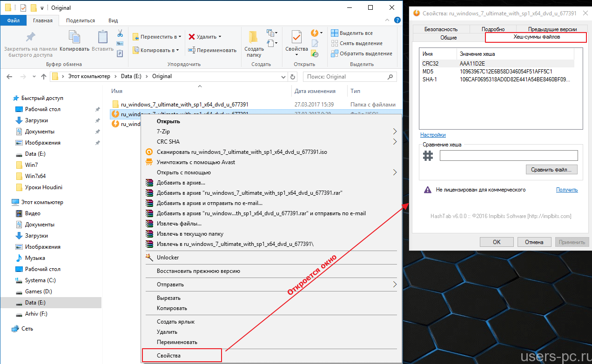
Task: Choose Извлечь файлы... in context menu
Action: click(x=271, y=224)
